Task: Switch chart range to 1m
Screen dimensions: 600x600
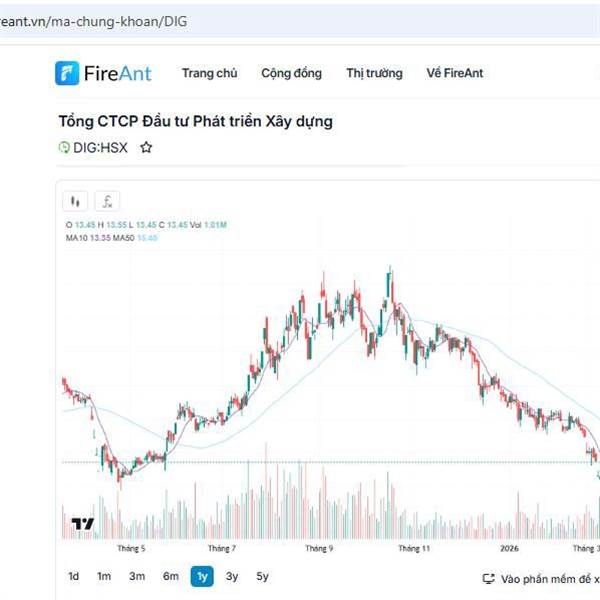Action: click(104, 576)
